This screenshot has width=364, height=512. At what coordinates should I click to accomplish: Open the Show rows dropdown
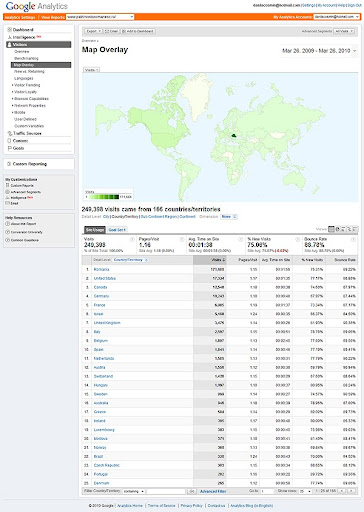click(305, 491)
